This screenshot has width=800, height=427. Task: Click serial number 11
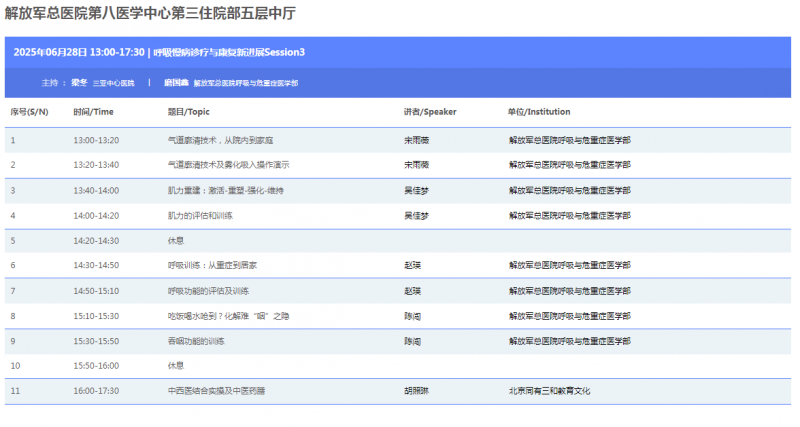pos(15,391)
